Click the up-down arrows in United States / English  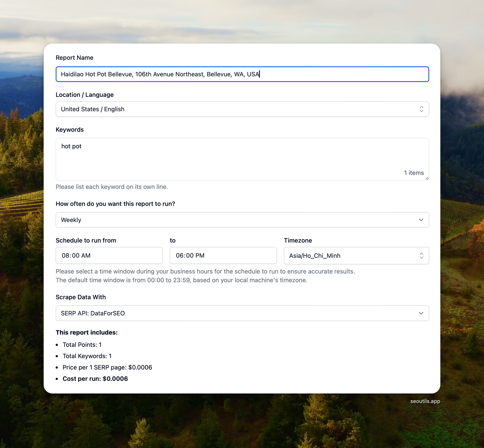[x=421, y=109]
